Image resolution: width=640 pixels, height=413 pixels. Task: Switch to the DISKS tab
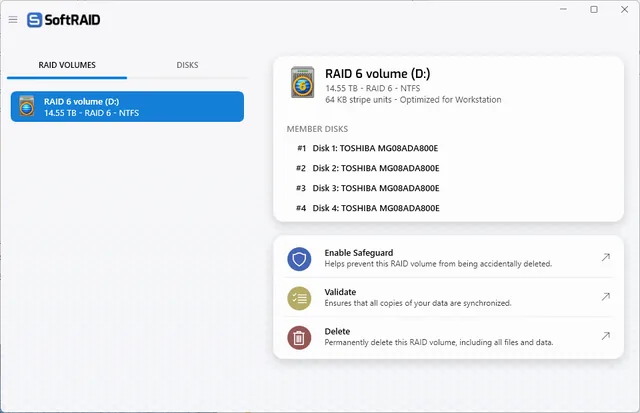(x=187, y=65)
